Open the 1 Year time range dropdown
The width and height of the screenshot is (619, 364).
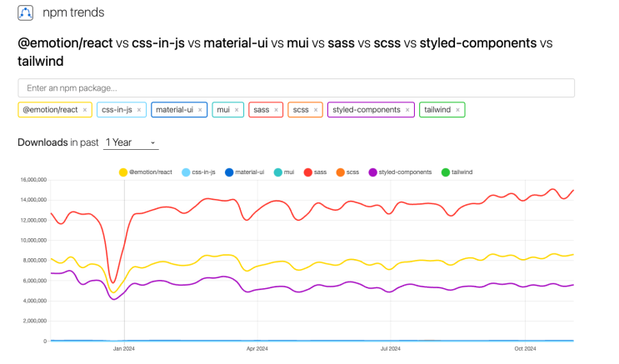tap(131, 142)
